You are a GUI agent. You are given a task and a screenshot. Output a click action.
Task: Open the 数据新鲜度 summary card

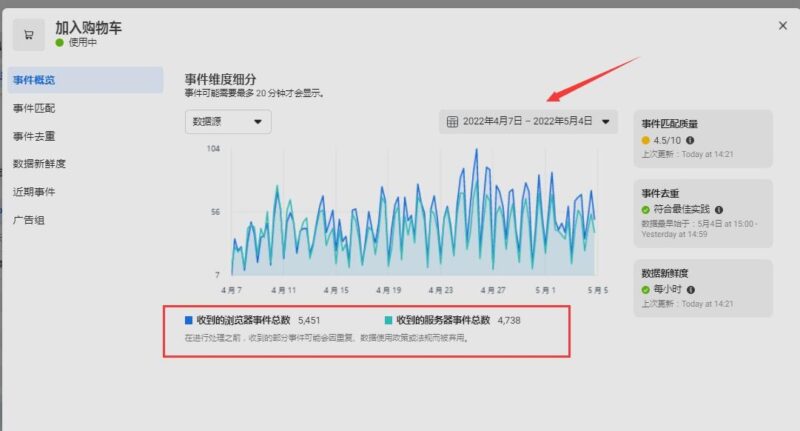[703, 288]
